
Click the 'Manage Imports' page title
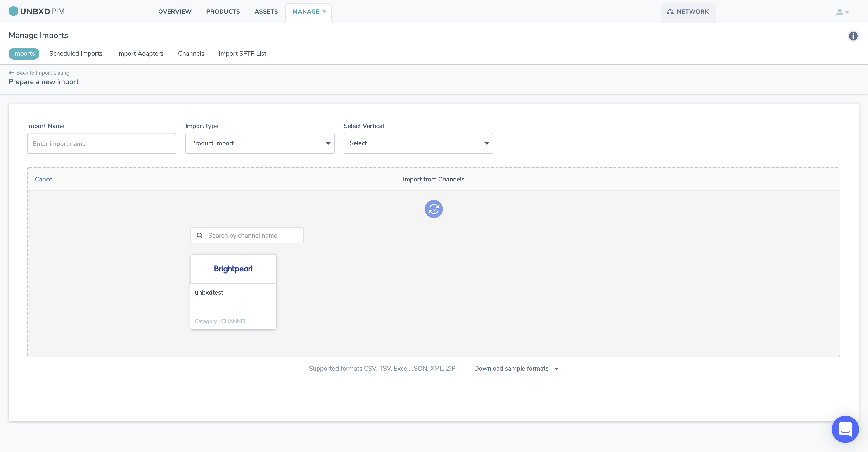(x=38, y=35)
